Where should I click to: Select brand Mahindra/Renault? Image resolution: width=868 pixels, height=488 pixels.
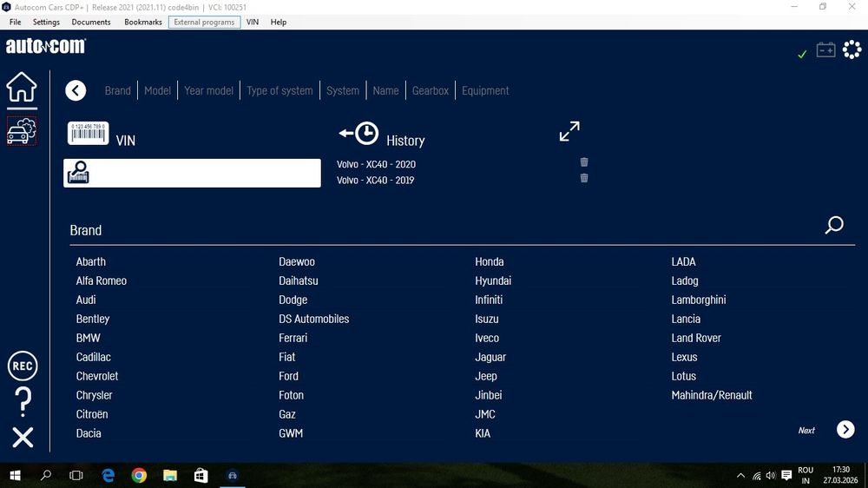coord(712,395)
